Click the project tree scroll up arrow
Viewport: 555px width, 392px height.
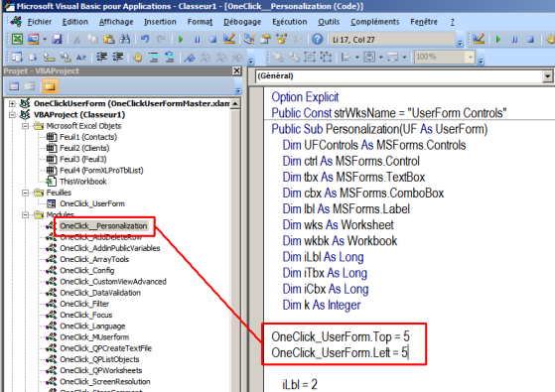coord(235,103)
